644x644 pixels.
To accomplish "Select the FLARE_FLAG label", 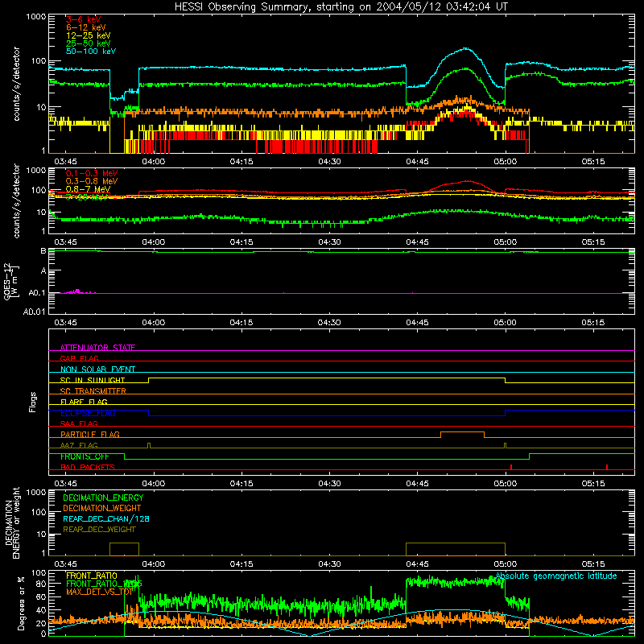I will point(84,402).
